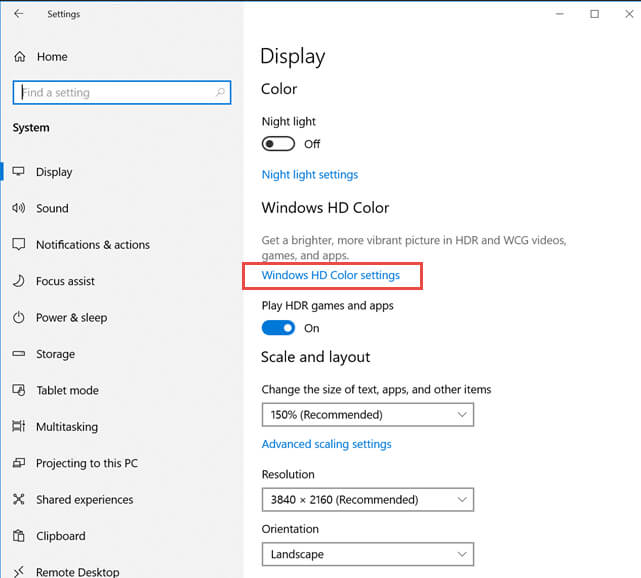
Task: Click the 'Scale and layout' heading
Action: [x=316, y=357]
